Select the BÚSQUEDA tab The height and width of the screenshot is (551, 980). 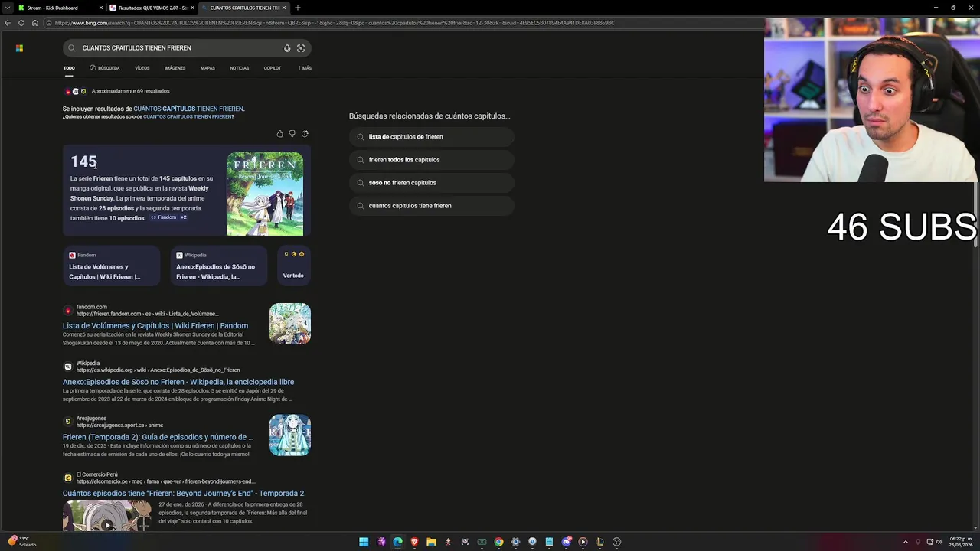[x=105, y=68]
